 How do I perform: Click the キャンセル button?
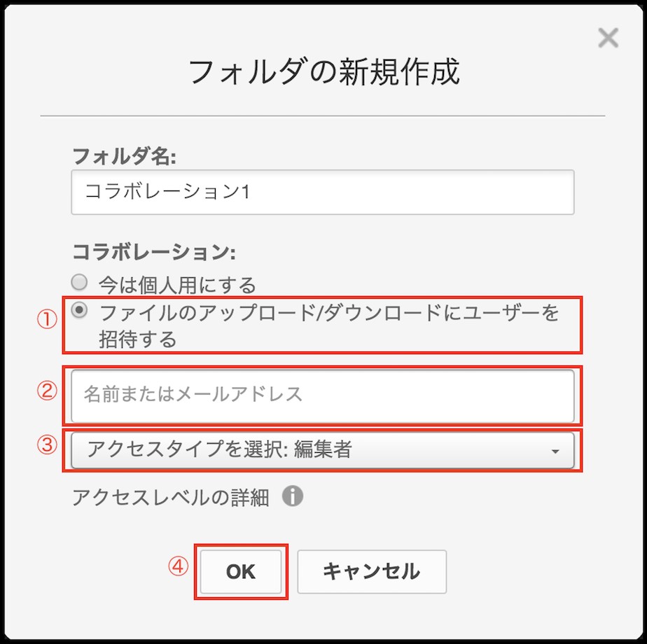[371, 571]
